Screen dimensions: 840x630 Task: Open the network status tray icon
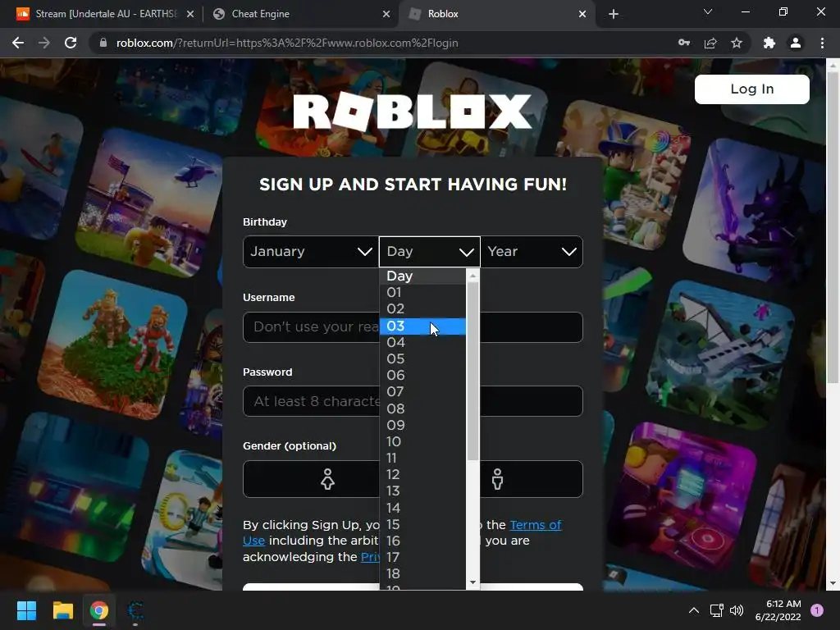[x=716, y=610]
